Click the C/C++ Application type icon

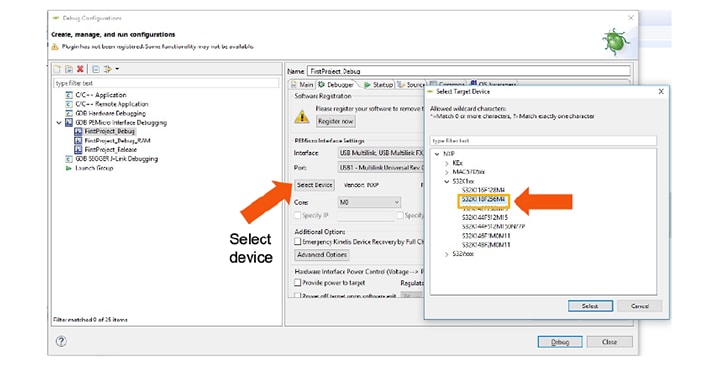[x=69, y=95]
